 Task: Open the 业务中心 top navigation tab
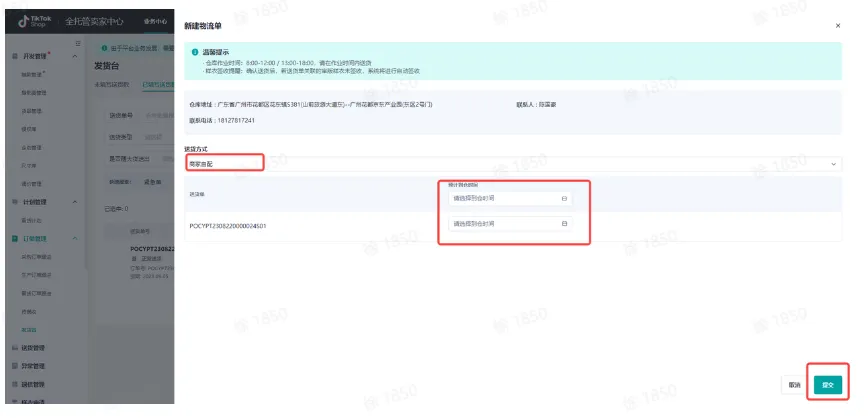(x=155, y=22)
